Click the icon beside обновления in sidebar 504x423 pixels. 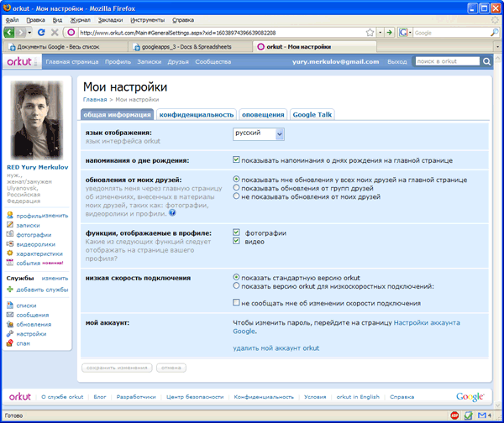coord(10,324)
